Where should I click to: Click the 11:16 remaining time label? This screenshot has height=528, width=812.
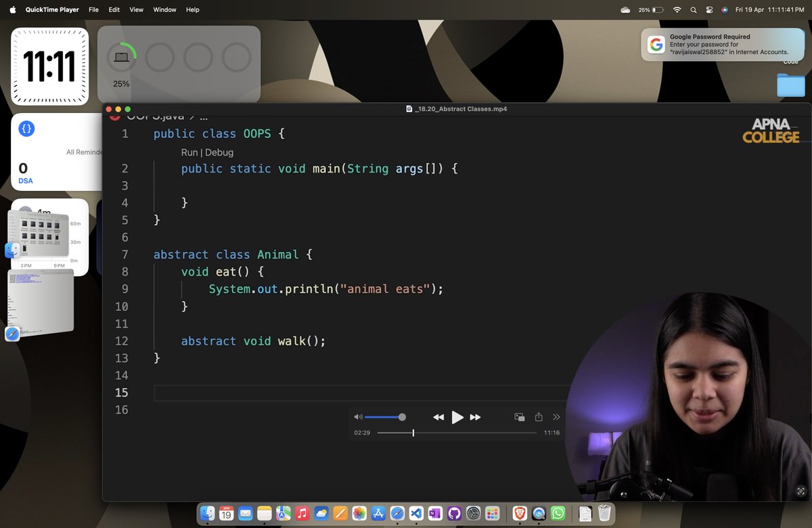(551, 433)
